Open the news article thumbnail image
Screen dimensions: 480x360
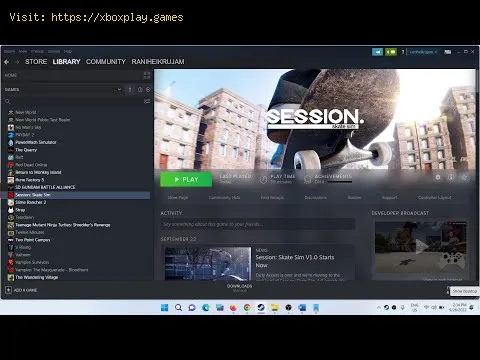(208, 264)
